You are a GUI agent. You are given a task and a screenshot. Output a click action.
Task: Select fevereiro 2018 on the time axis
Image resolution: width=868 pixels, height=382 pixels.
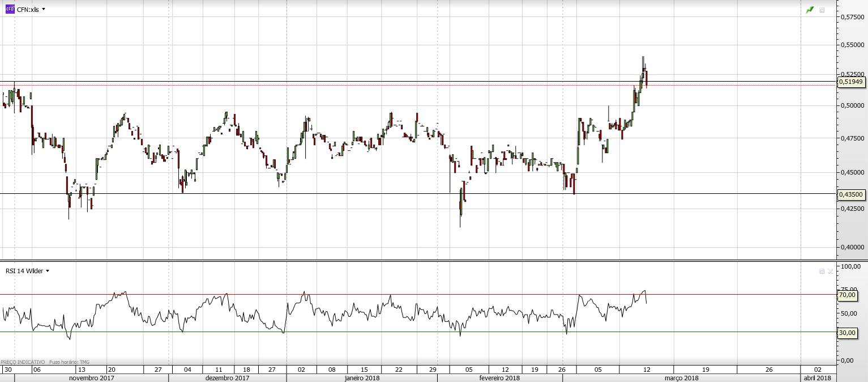tap(499, 378)
